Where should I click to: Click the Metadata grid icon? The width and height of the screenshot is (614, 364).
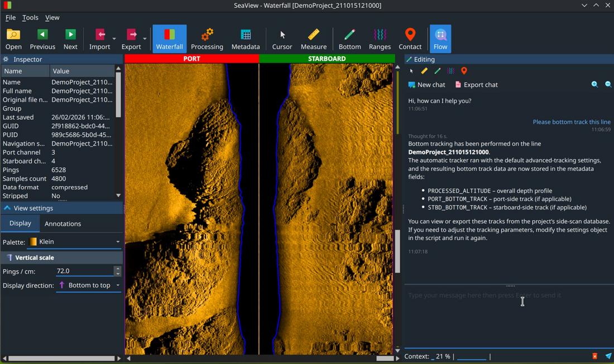(245, 39)
